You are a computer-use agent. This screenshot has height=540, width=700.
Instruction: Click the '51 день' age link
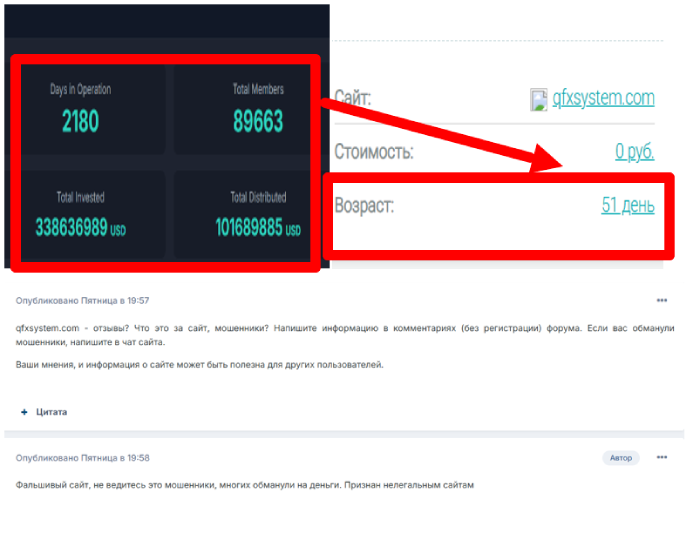click(627, 206)
